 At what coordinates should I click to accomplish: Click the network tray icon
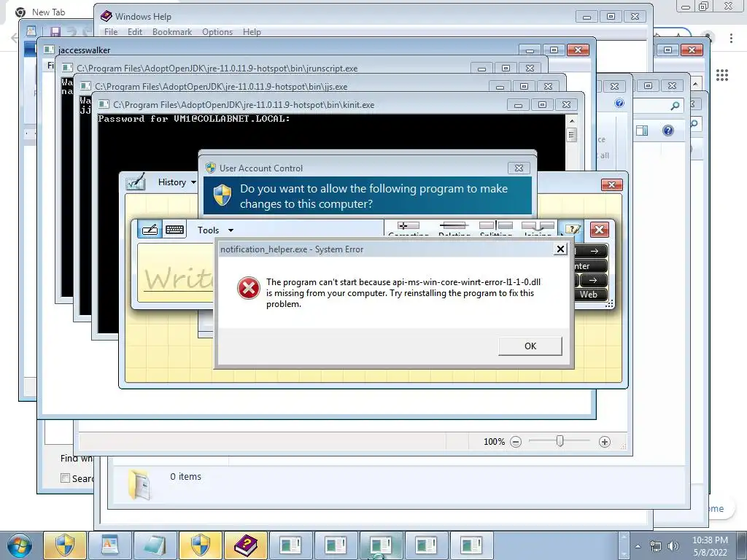(656, 546)
